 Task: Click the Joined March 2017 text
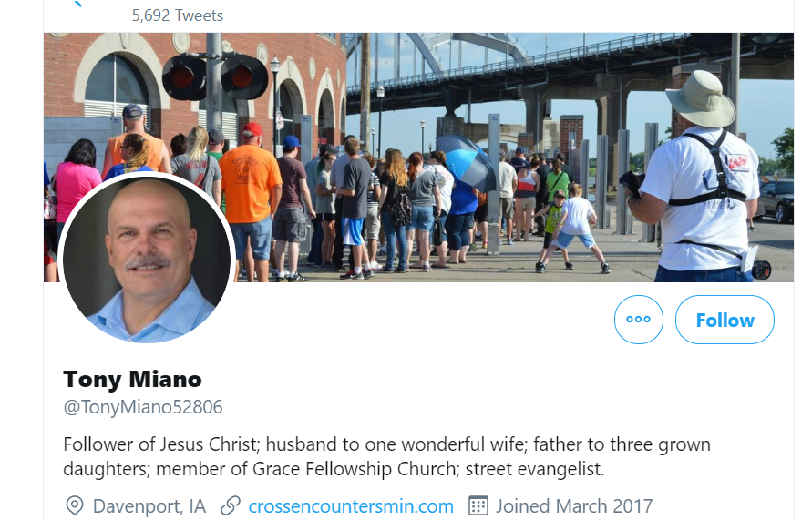point(573,506)
